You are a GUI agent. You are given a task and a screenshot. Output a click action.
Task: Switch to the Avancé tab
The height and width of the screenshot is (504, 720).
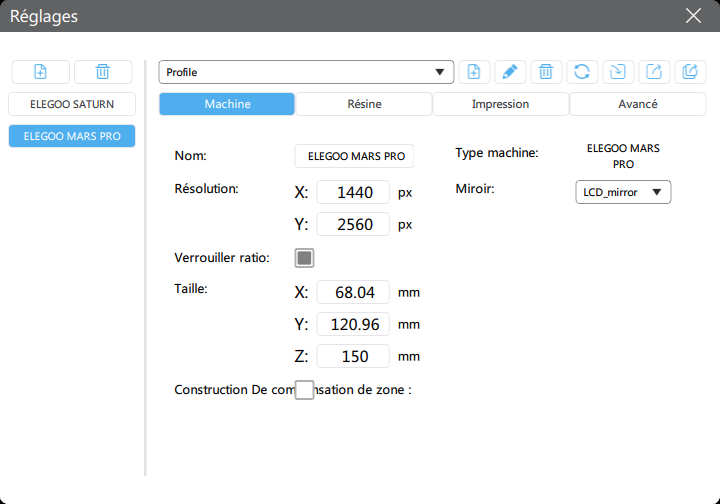click(638, 104)
